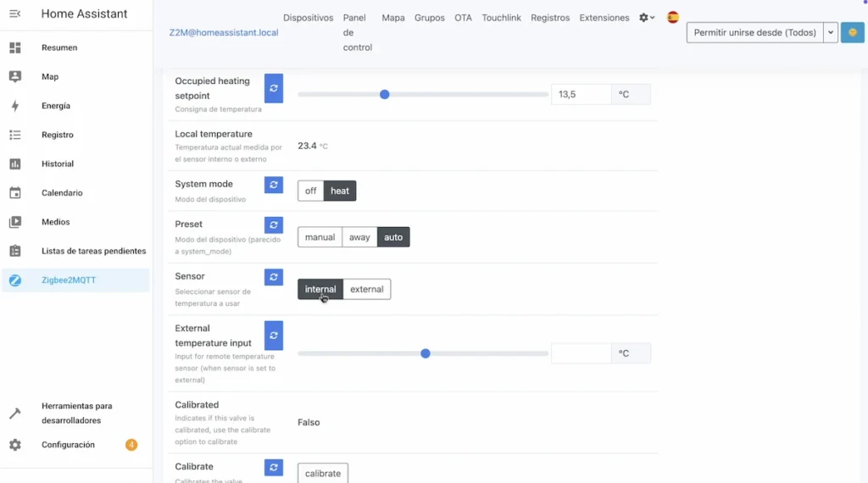Click the empty External temperature input field

(x=581, y=353)
